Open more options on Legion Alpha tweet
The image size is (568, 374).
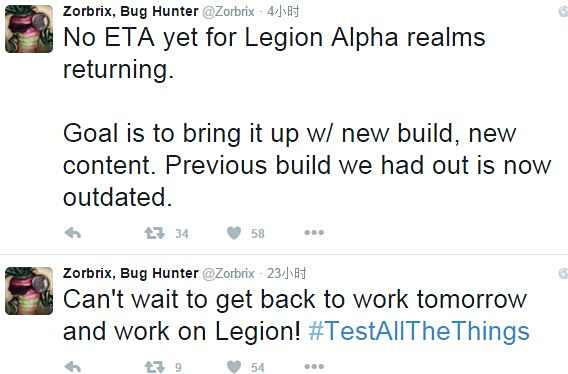click(314, 232)
